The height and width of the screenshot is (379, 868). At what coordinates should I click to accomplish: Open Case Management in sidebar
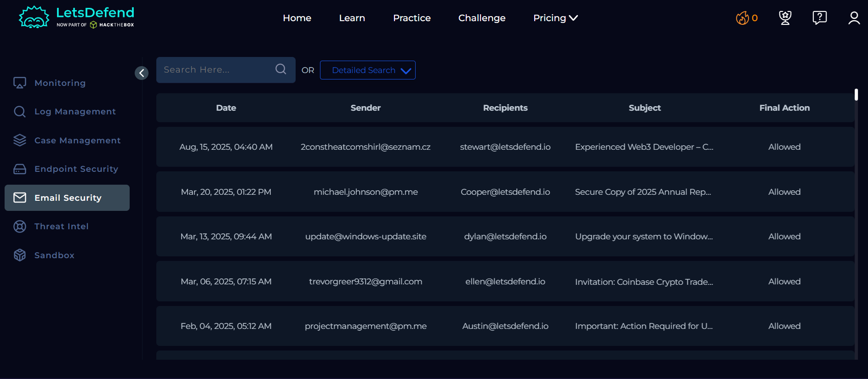pyautogui.click(x=77, y=141)
